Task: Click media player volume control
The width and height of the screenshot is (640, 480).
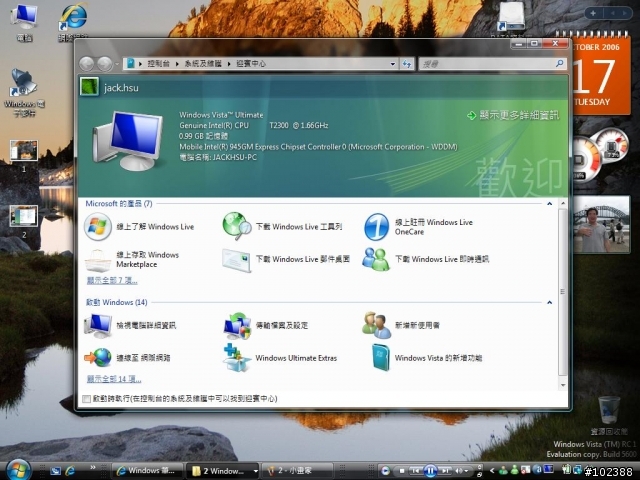Action: point(462,471)
